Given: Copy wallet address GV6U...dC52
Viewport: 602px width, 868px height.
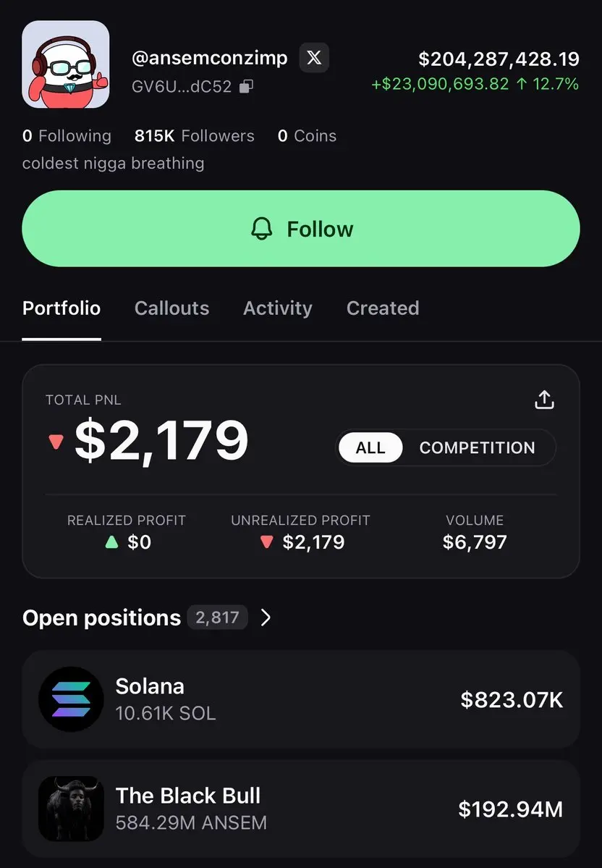Looking at the screenshot, I should click(246, 86).
